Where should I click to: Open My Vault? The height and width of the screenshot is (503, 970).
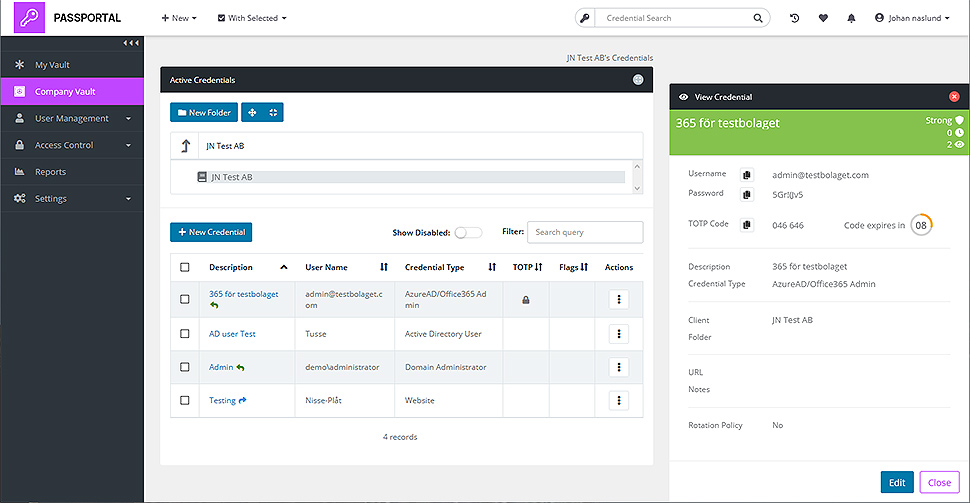pos(72,64)
